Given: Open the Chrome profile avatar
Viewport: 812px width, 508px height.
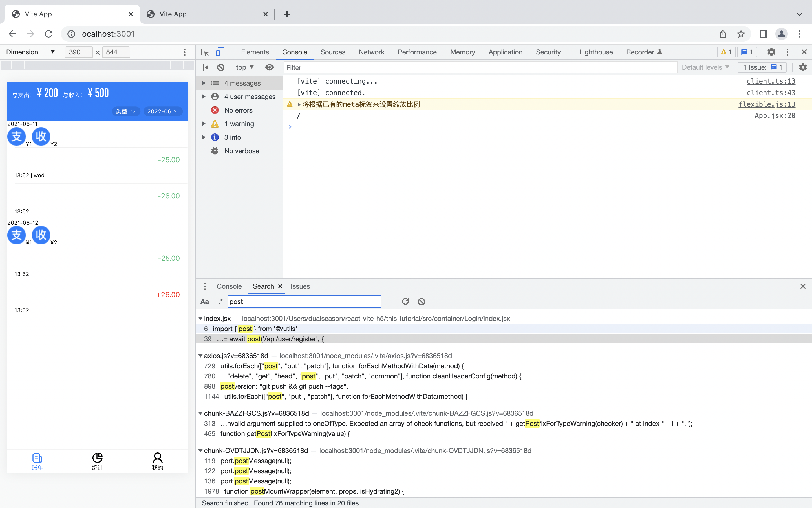Looking at the screenshot, I should pyautogui.click(x=782, y=34).
